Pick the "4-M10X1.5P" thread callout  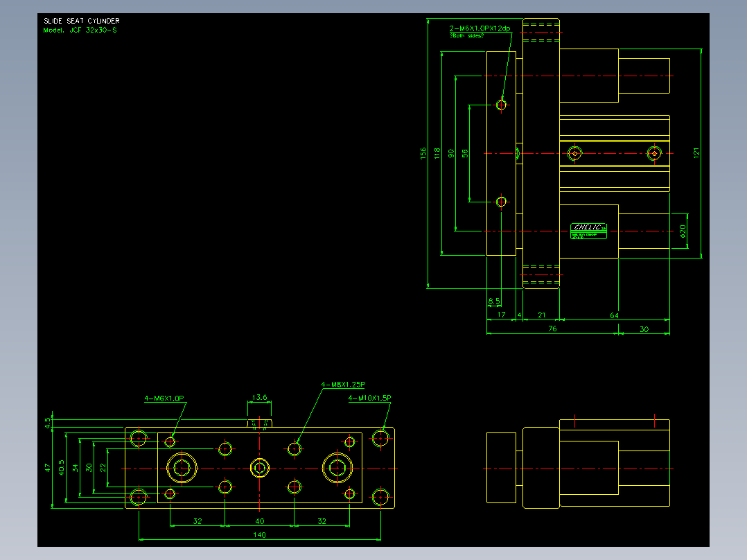pyautogui.click(x=369, y=398)
